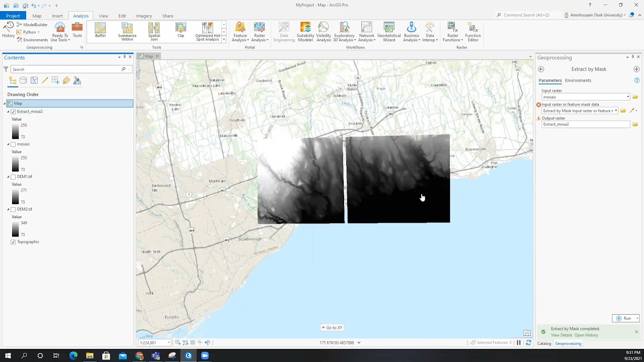The height and width of the screenshot is (362, 644).
Task: Select the Spatial Join tool
Action: [154, 32]
